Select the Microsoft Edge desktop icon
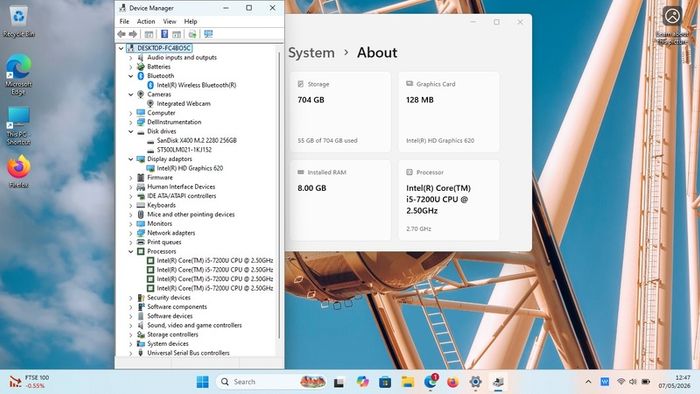 click(19, 74)
